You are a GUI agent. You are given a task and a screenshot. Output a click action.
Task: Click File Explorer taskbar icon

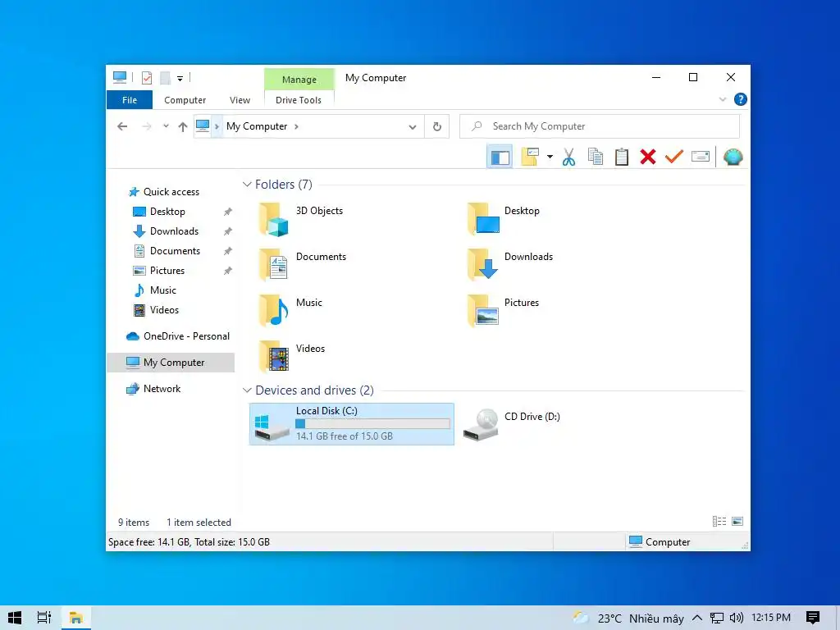(x=75, y=618)
